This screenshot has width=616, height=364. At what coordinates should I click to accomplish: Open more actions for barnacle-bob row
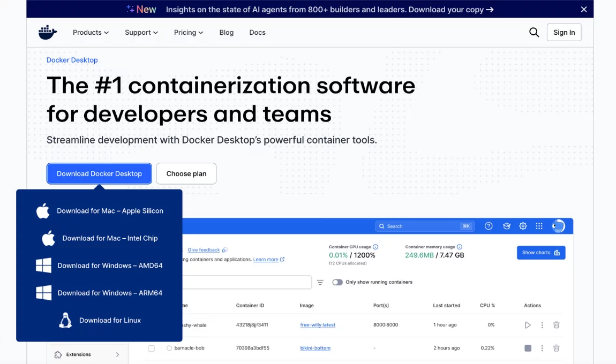[x=542, y=348]
